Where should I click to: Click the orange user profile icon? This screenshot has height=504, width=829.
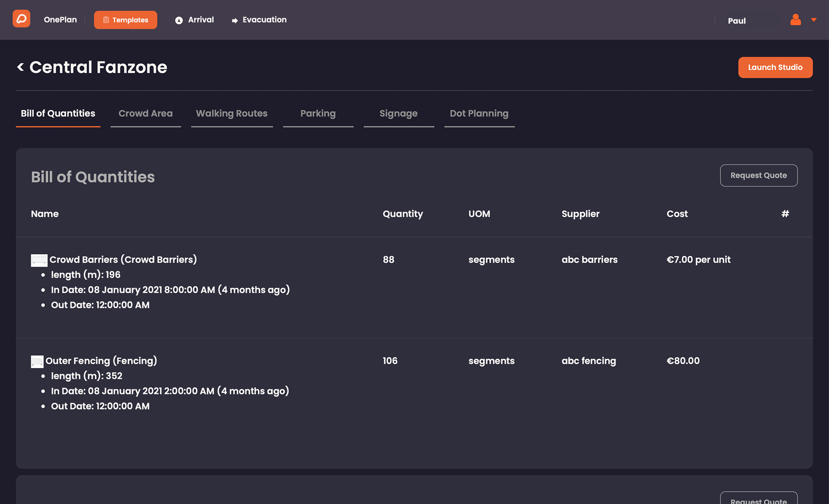796,20
